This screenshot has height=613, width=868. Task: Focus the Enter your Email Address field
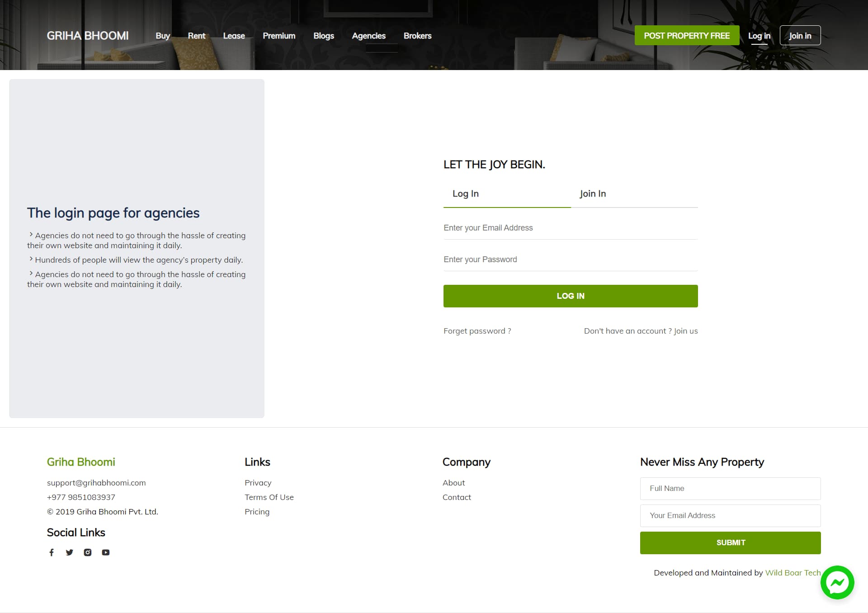click(x=571, y=228)
